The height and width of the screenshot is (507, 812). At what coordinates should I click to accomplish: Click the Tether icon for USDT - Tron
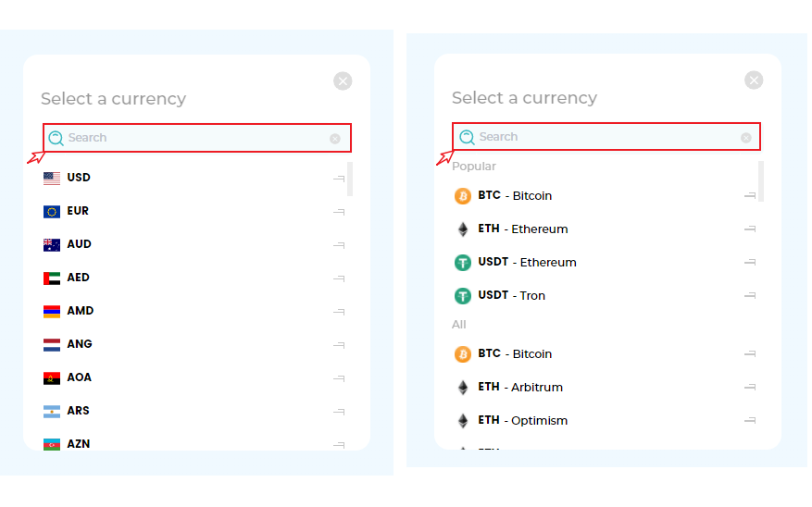point(463,296)
